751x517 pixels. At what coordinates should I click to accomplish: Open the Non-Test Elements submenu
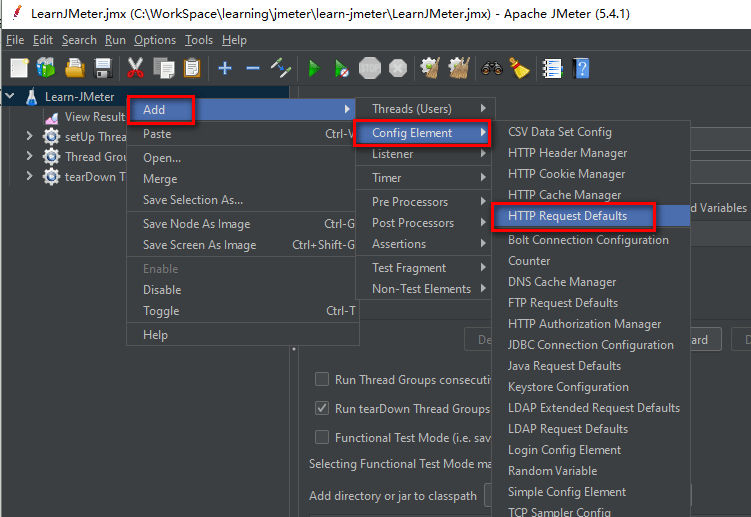[x=423, y=289]
